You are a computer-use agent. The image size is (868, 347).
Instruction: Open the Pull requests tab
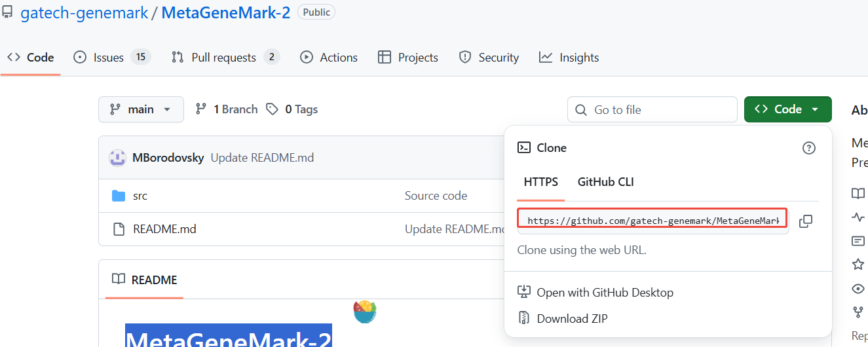[225, 58]
